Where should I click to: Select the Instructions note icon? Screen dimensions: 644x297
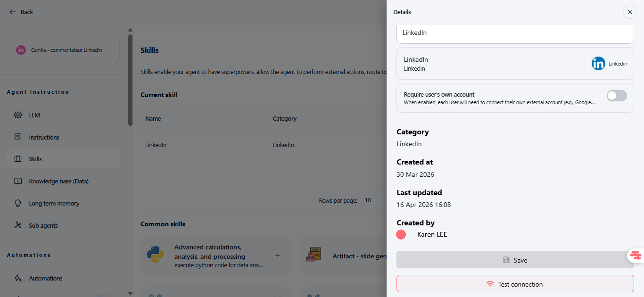[18, 137]
